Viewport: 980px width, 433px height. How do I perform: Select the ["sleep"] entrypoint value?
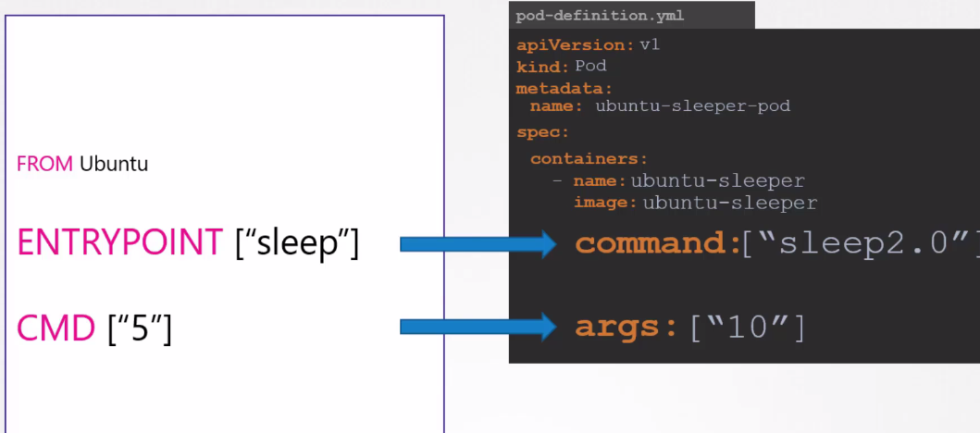(x=296, y=243)
